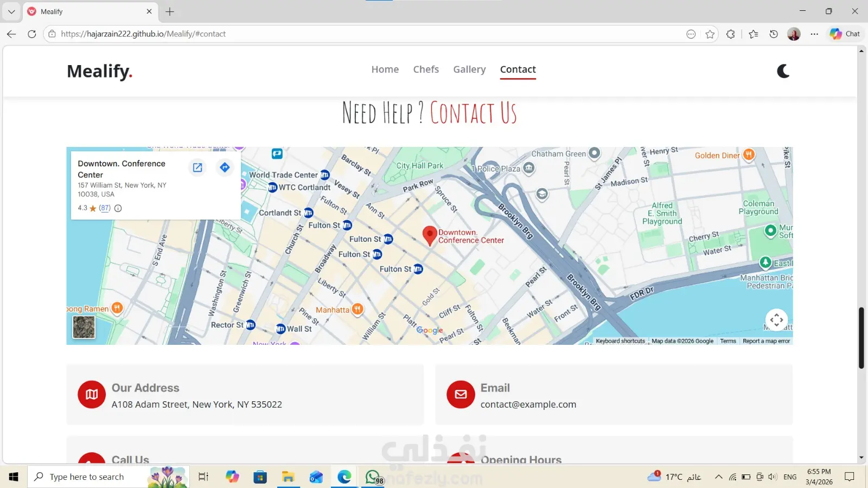Click the Mealify logo
This screenshot has height=488, width=868.
tap(100, 71)
